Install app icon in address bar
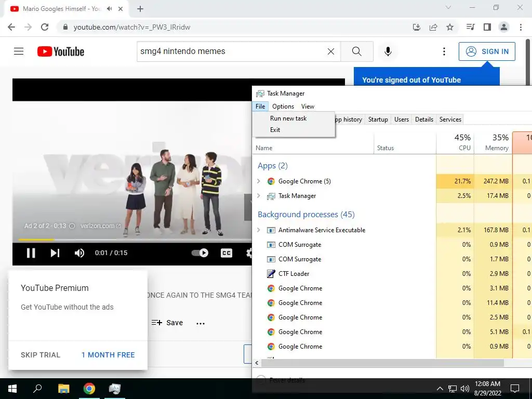Image resolution: width=532 pixels, height=399 pixels. point(417,27)
